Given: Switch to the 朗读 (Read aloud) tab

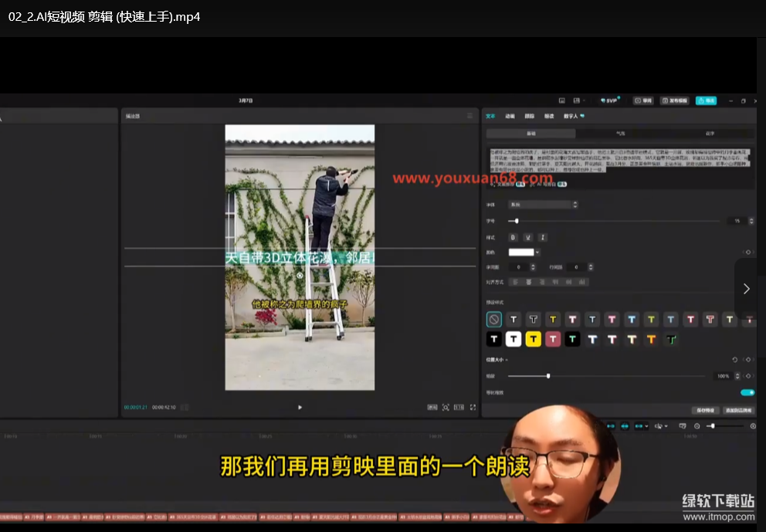Looking at the screenshot, I should (549, 116).
